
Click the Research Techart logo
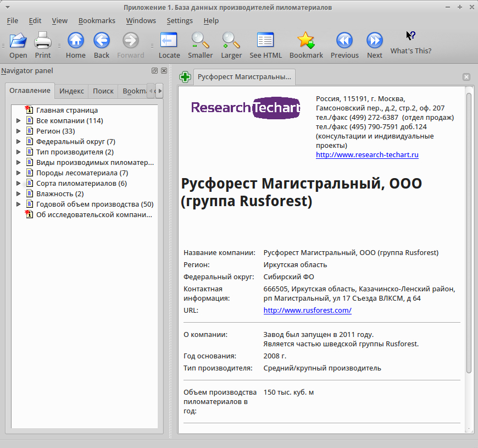(x=246, y=108)
